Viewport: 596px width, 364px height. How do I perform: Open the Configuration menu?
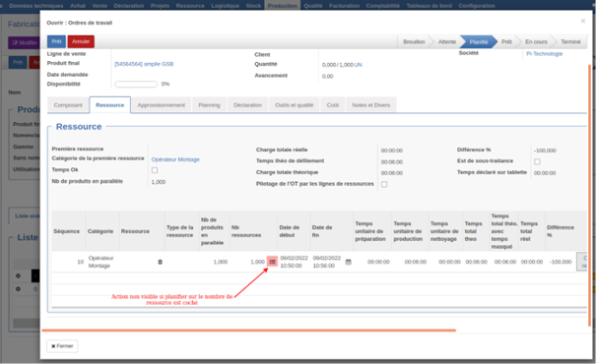(477, 6)
